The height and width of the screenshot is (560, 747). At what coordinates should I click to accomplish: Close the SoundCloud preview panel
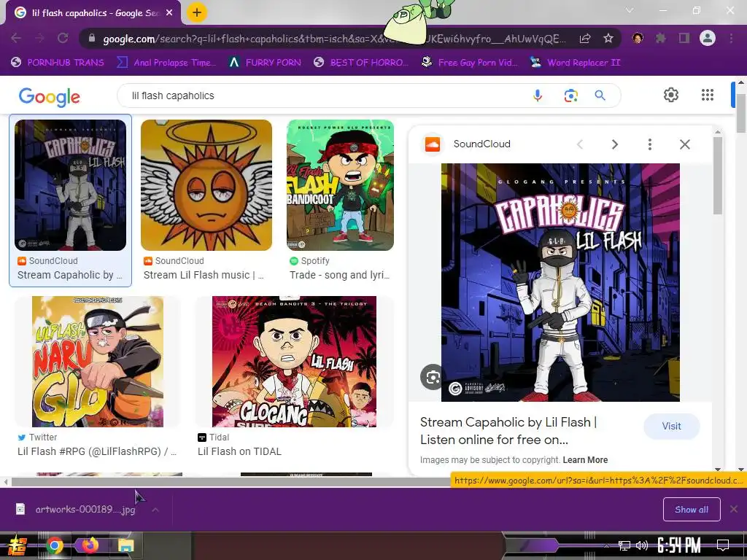pos(684,144)
